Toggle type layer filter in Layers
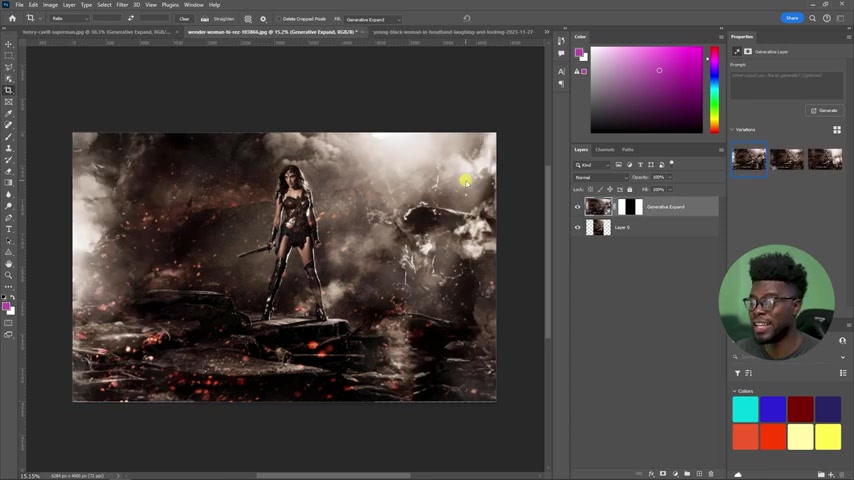Image resolution: width=854 pixels, height=480 pixels. [x=640, y=165]
